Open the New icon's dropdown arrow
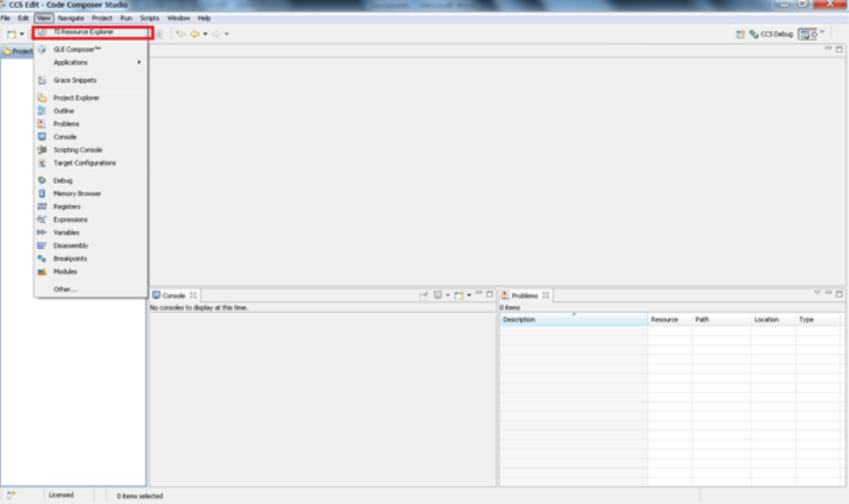 [22, 34]
